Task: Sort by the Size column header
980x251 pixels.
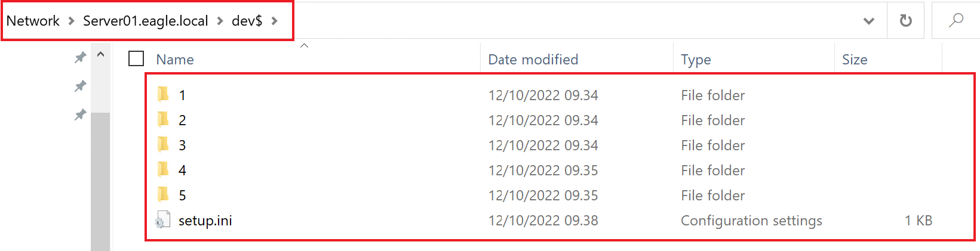Action: 854,60
